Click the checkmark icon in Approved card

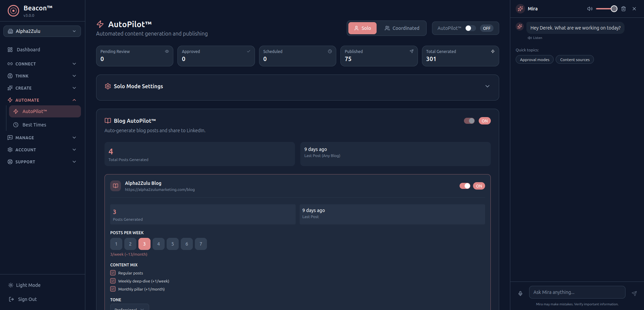point(249,51)
